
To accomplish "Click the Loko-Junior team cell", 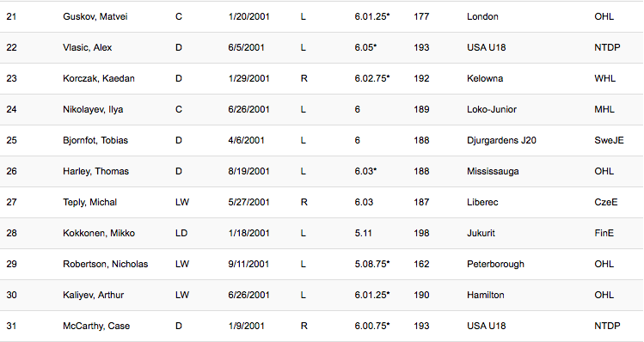I will click(x=492, y=110).
